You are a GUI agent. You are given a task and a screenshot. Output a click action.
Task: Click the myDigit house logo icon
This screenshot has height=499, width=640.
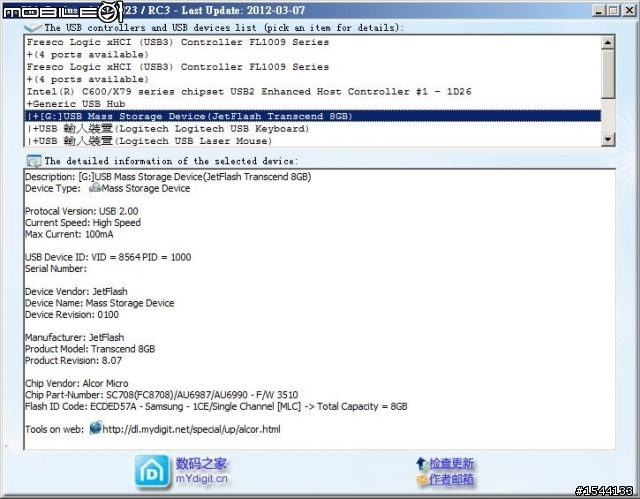(152, 471)
